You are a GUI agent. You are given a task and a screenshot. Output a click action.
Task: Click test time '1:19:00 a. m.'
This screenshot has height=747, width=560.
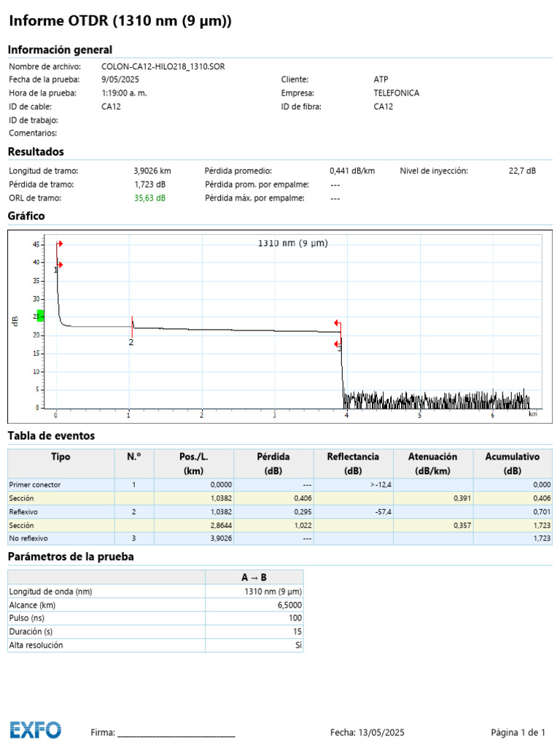click(x=124, y=93)
